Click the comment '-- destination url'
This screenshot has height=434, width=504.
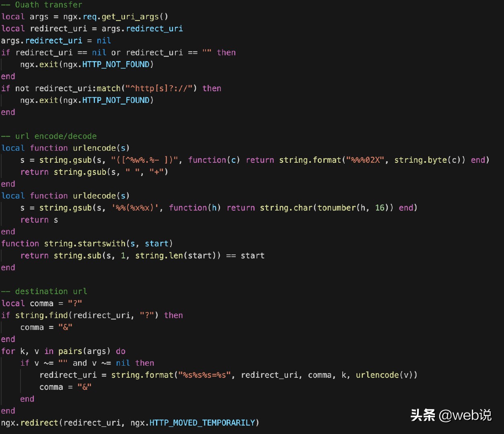click(44, 291)
